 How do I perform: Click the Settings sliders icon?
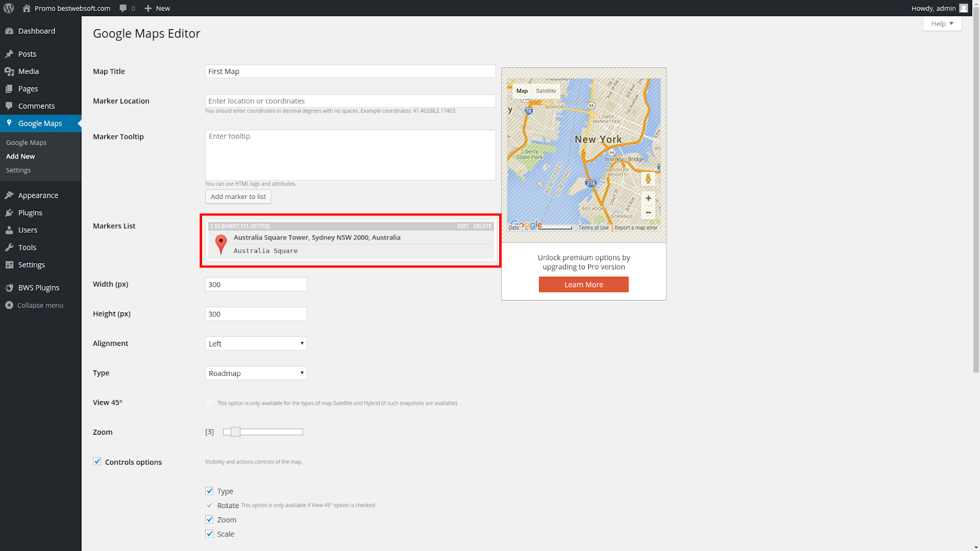9,264
